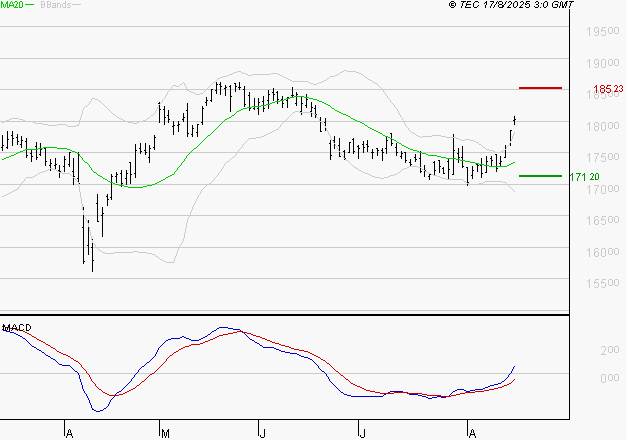Click the lowest April price bar
The height and width of the screenshot is (440, 627).
(92, 256)
